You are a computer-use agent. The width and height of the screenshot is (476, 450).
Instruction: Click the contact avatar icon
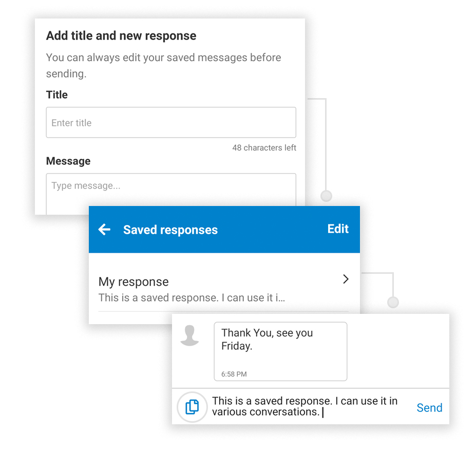(189, 335)
